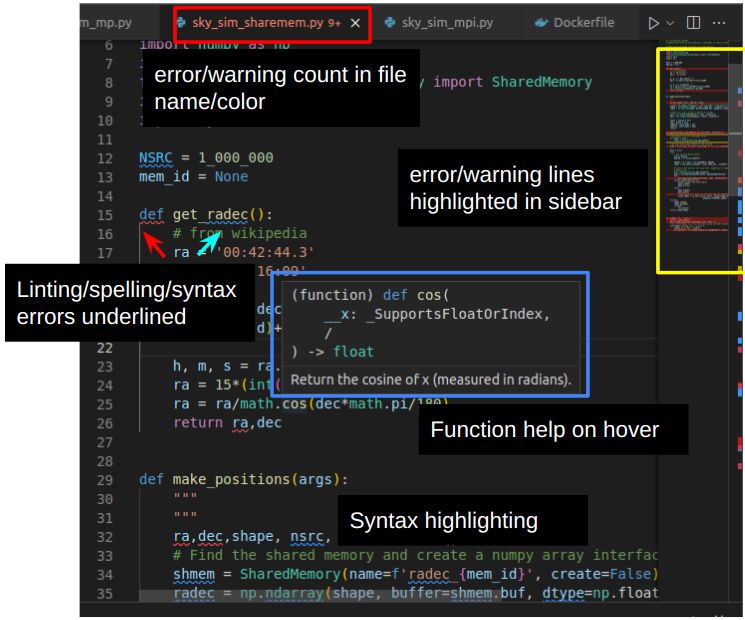Click line number 29 in the gutter

pos(105,480)
